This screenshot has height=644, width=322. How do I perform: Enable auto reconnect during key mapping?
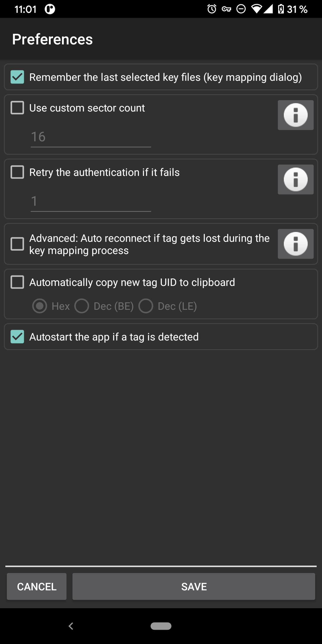click(17, 244)
